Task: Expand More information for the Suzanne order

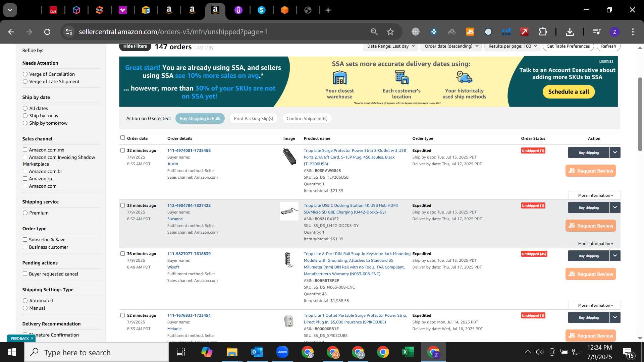Action: [x=594, y=244]
